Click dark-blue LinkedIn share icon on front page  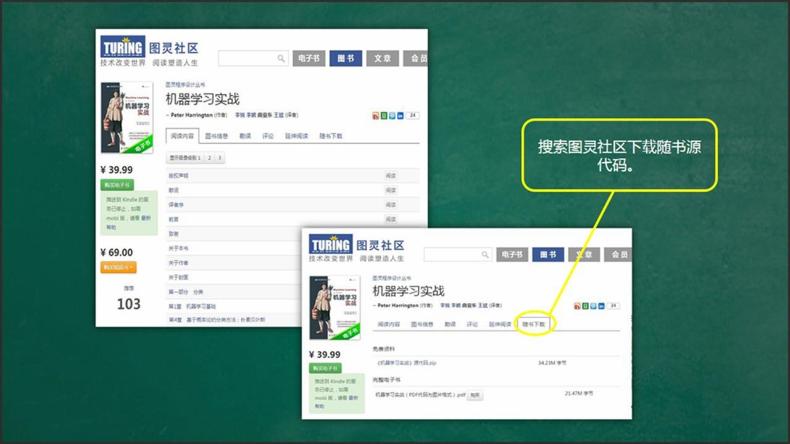601,306
